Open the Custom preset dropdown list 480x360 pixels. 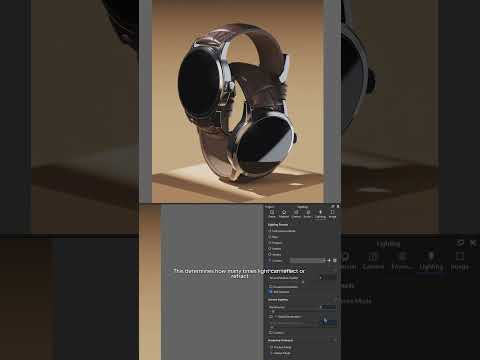pyautogui.click(x=307, y=260)
